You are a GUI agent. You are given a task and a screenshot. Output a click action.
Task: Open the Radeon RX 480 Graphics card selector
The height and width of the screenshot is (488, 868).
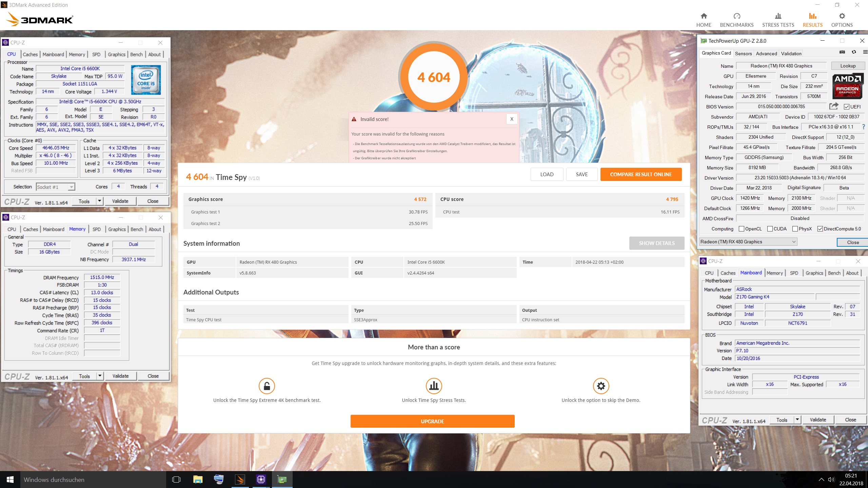pyautogui.click(x=748, y=242)
